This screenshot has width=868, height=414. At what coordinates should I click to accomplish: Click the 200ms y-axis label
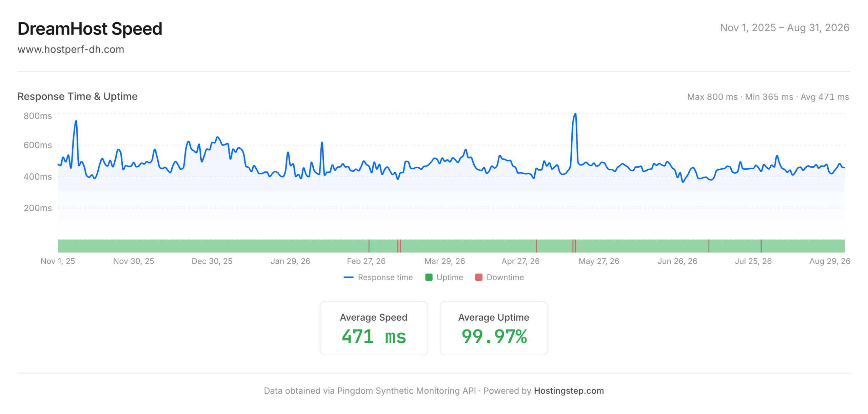coord(38,208)
